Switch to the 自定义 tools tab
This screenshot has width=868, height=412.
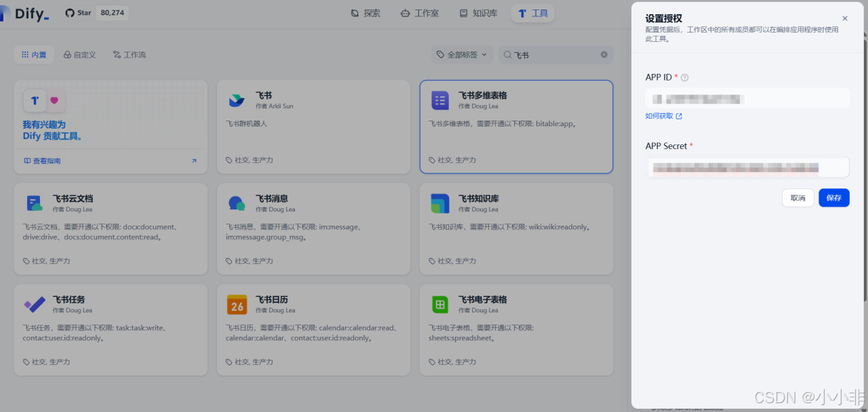(x=80, y=55)
